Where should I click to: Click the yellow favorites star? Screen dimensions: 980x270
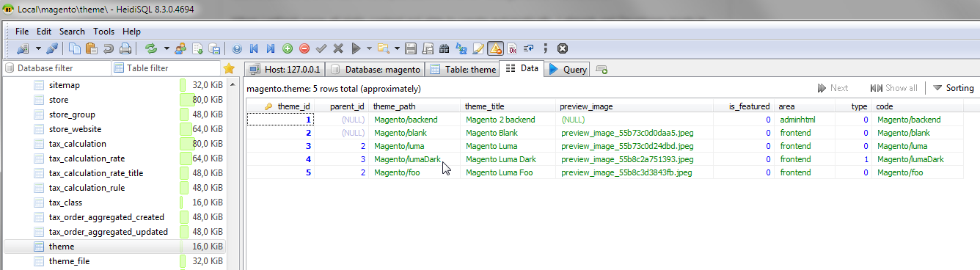[x=229, y=68]
